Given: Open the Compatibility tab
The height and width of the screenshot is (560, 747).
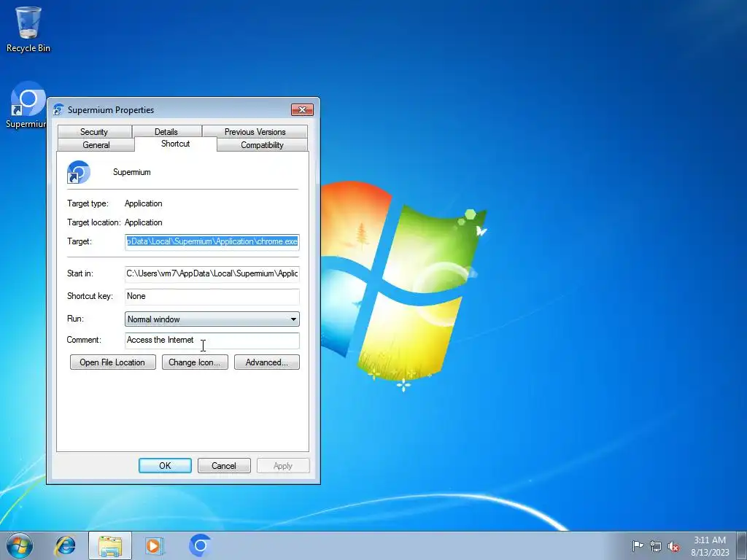Looking at the screenshot, I should pos(262,145).
